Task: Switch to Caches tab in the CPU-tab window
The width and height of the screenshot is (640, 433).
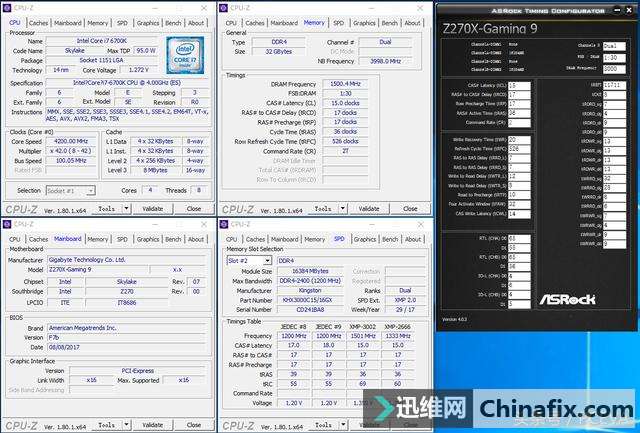Action: 39,23
